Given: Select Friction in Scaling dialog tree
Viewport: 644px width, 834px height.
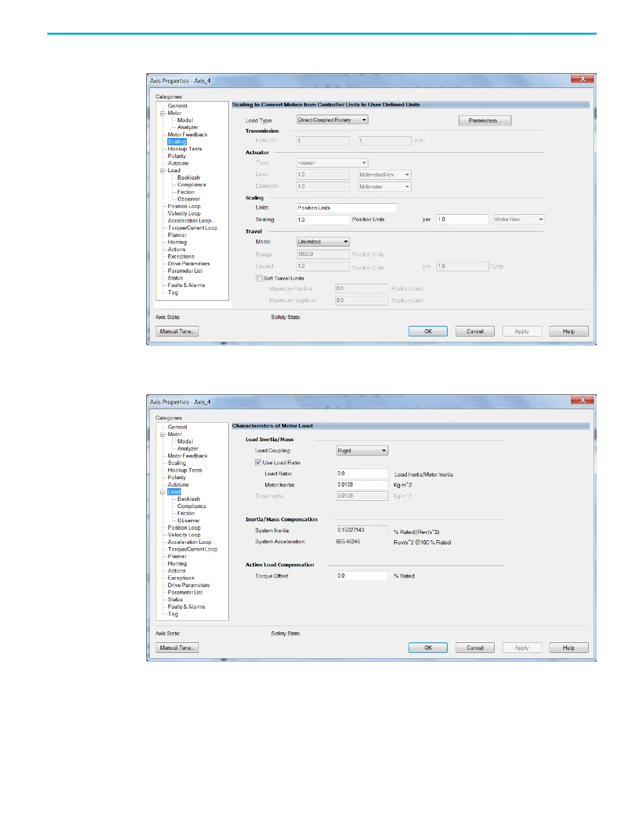Looking at the screenshot, I should (x=186, y=192).
